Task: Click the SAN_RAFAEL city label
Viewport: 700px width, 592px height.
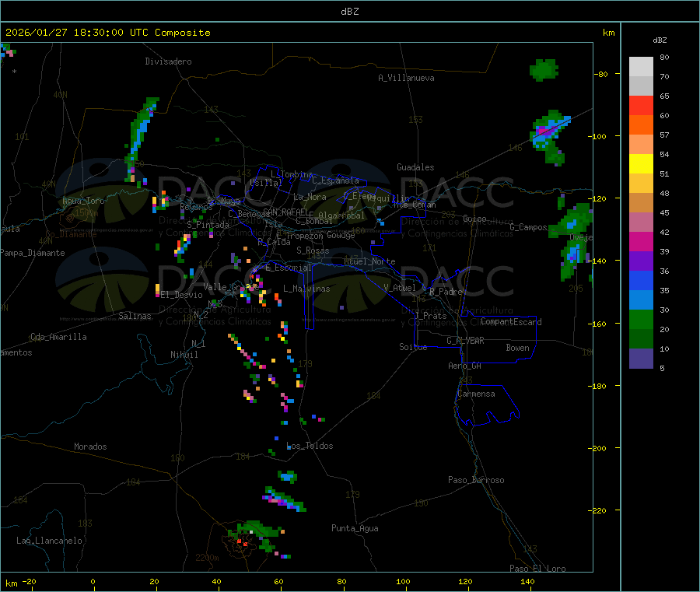Action: pos(285,212)
